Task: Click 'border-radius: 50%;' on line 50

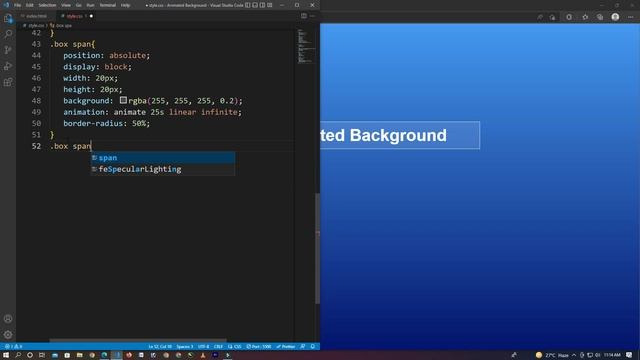Action: [x=107, y=123]
